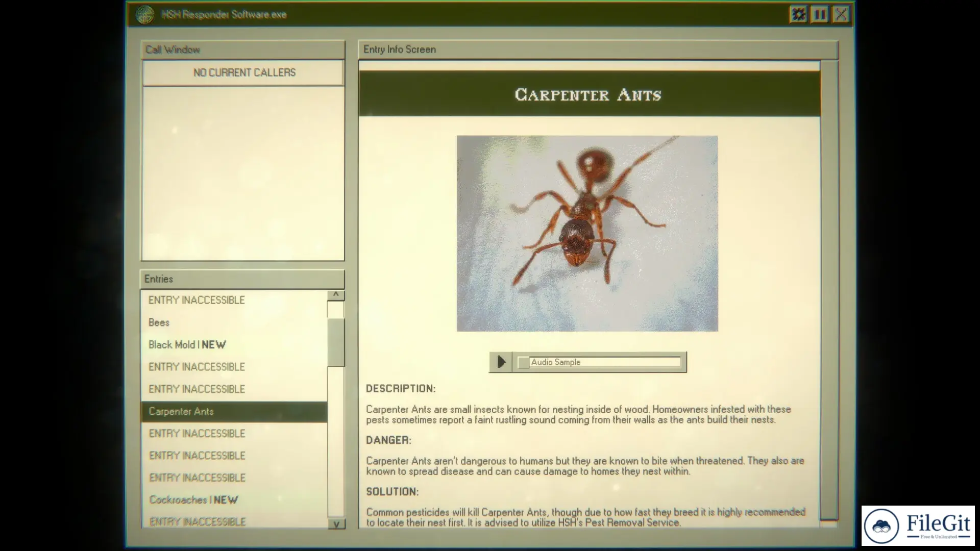Click up arrow of Entries scrollbar
Screen dimensions: 980x551
(x=336, y=295)
